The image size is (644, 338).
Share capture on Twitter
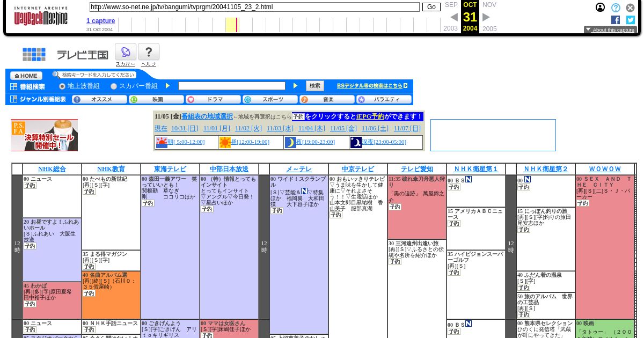631,20
